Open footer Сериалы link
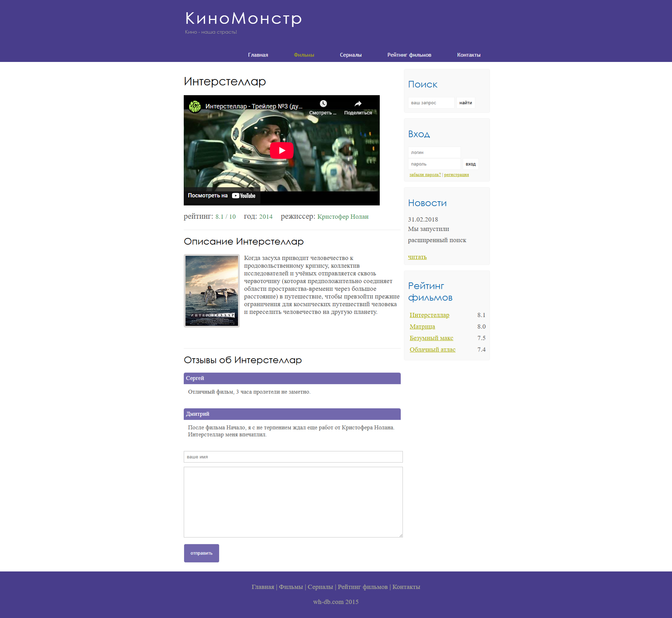 pos(320,587)
